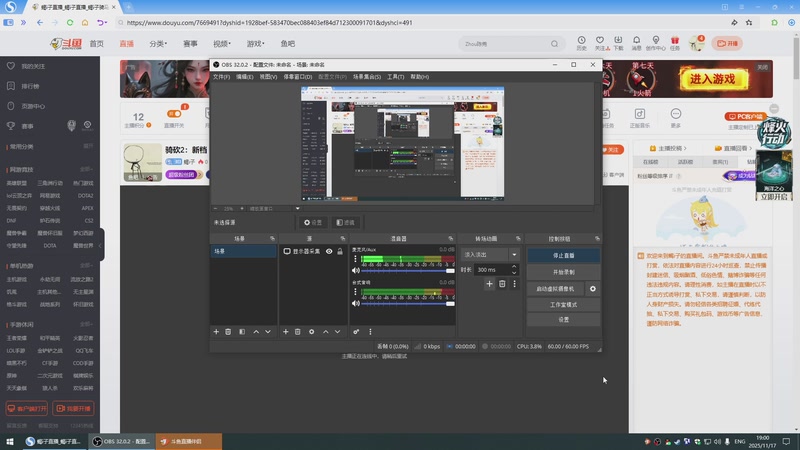Move source up in Sources panel
The width and height of the screenshot is (800, 450).
(x=326, y=332)
